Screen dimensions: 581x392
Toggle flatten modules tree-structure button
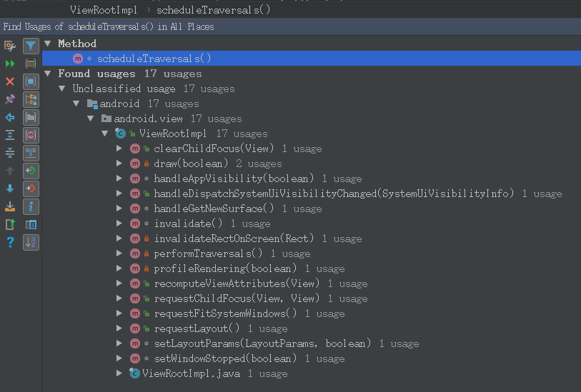coord(31,99)
